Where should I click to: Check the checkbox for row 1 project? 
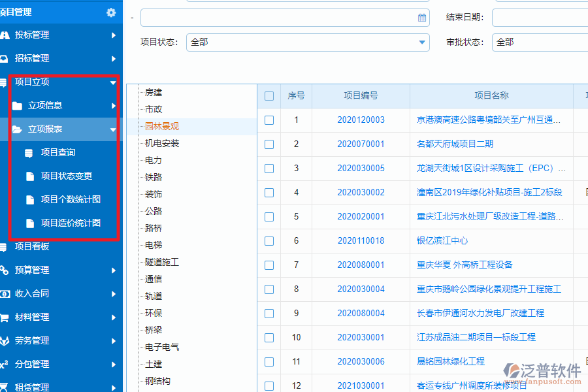tap(269, 120)
